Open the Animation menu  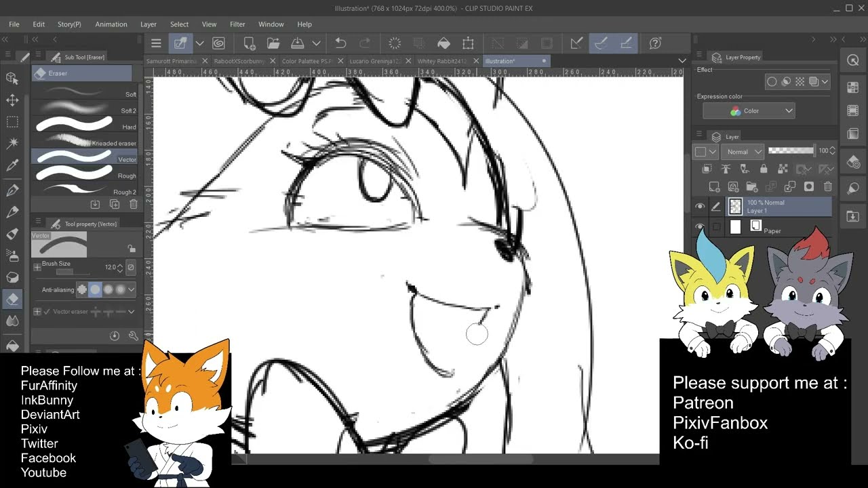(111, 24)
